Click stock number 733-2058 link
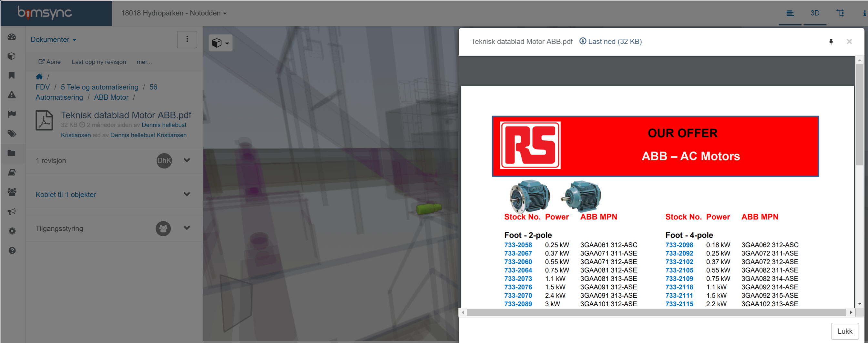Viewport: 868px width, 343px height. click(x=518, y=245)
